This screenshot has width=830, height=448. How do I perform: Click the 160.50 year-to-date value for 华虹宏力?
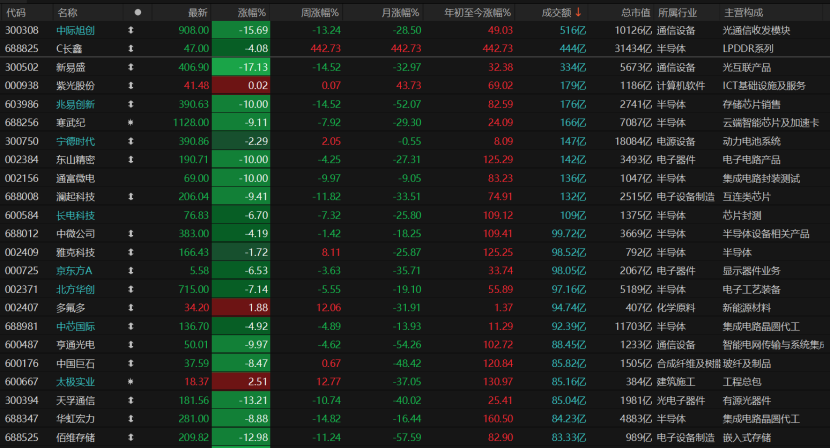[x=498, y=419]
